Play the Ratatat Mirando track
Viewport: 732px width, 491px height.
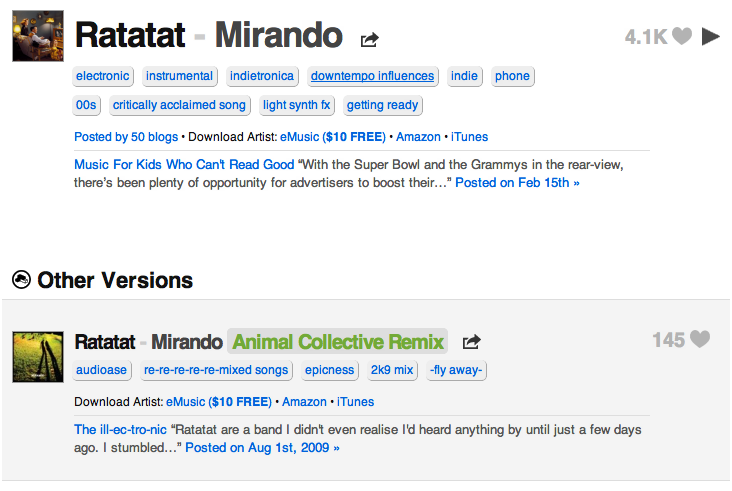(711, 36)
